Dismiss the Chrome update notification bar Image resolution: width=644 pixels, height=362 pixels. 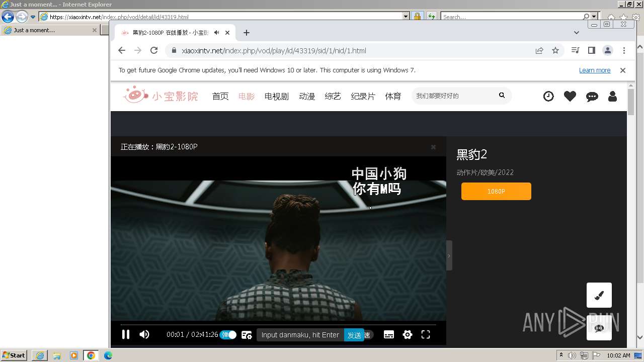[x=623, y=70]
